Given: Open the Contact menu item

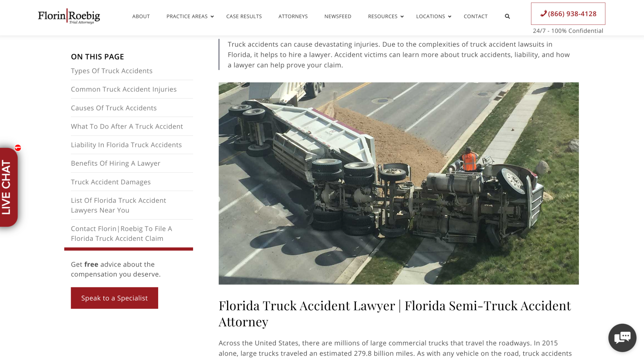Looking at the screenshot, I should [475, 16].
